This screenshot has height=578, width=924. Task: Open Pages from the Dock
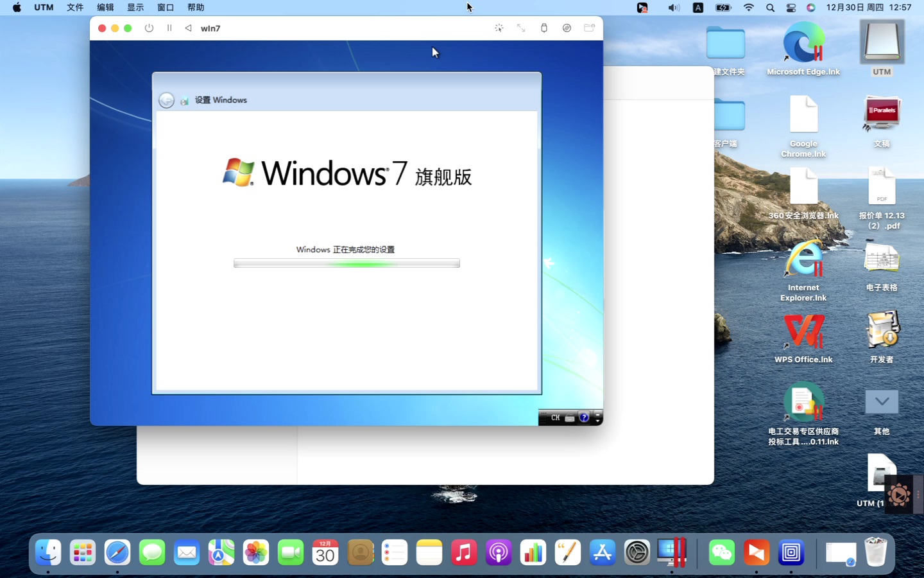click(x=568, y=552)
